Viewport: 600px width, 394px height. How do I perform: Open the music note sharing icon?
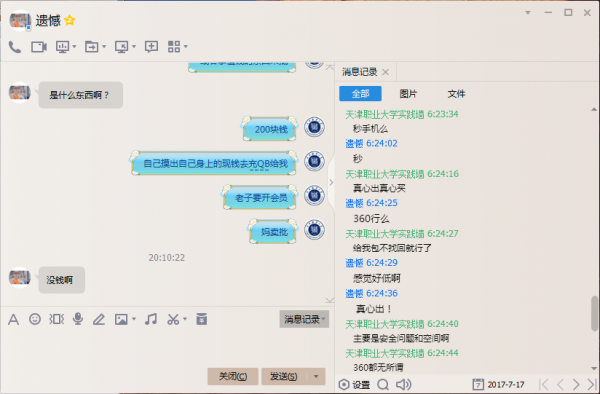point(151,319)
